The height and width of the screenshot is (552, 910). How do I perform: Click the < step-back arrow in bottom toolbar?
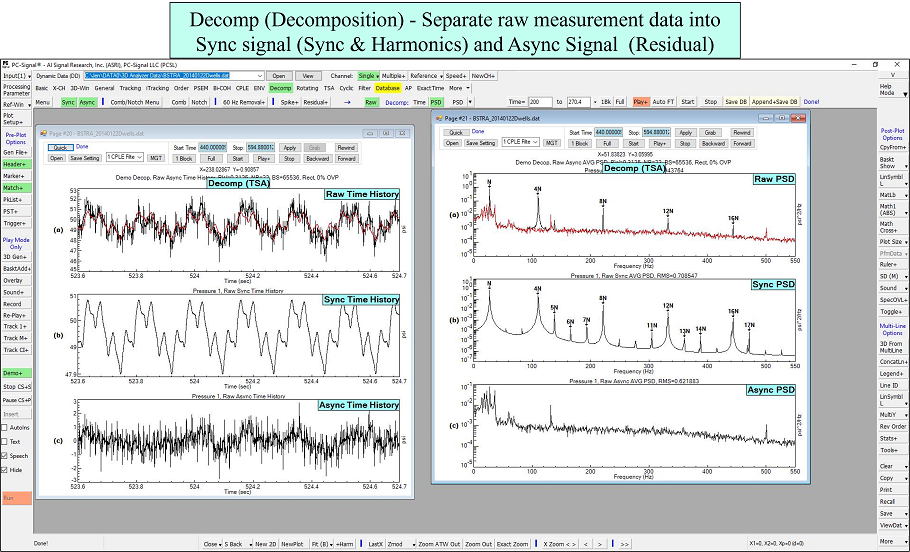[587, 543]
